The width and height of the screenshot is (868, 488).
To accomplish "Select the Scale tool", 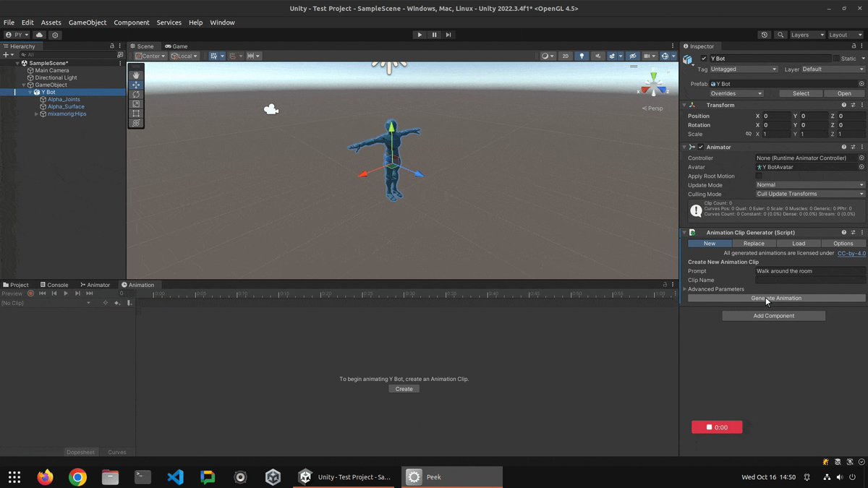I will (136, 103).
